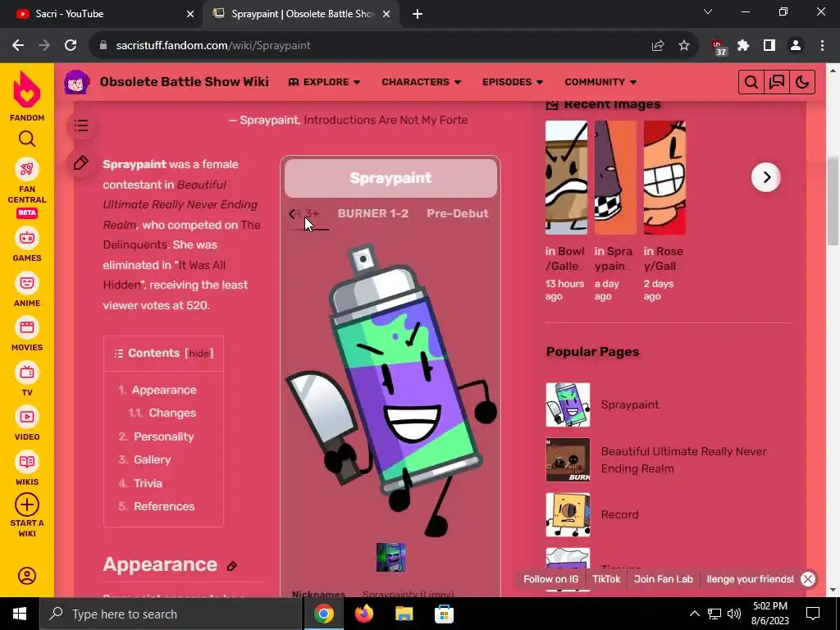Open the Record popular page link
Image resolution: width=840 pixels, height=630 pixels.
[x=620, y=514]
